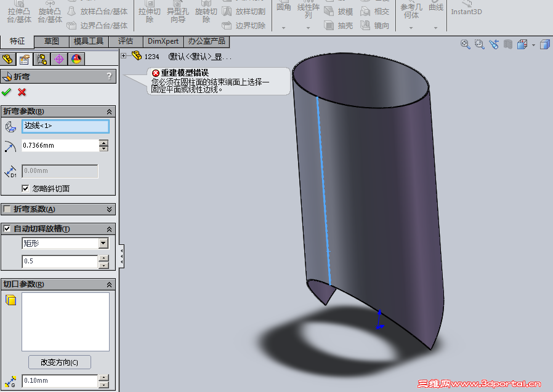Toggle Instant3D mode
This screenshot has width=553, height=392.
[x=466, y=9]
